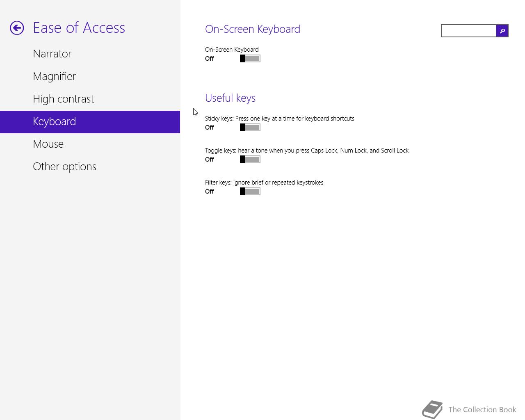Select High contrast in the sidebar

tap(63, 99)
